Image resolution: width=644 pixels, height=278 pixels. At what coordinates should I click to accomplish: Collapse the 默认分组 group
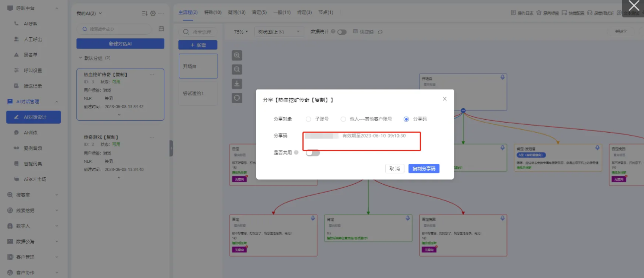(x=80, y=58)
